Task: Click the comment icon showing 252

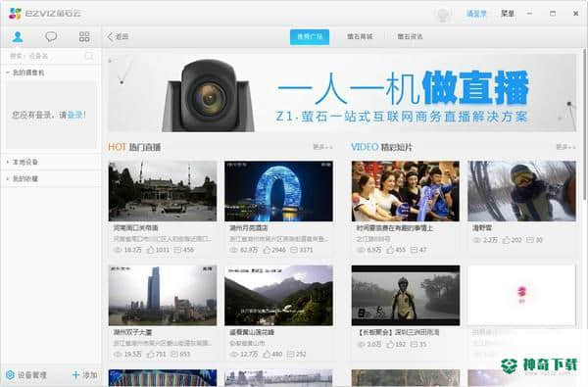Action: click(x=291, y=354)
